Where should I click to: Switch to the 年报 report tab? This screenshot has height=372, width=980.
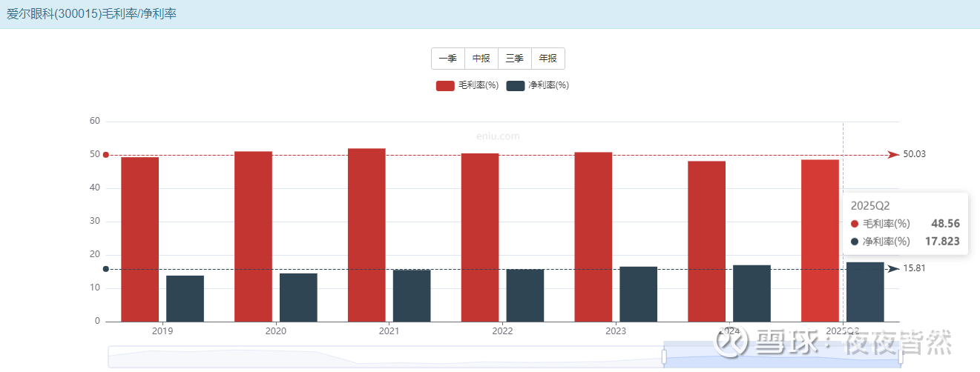pyautogui.click(x=548, y=59)
